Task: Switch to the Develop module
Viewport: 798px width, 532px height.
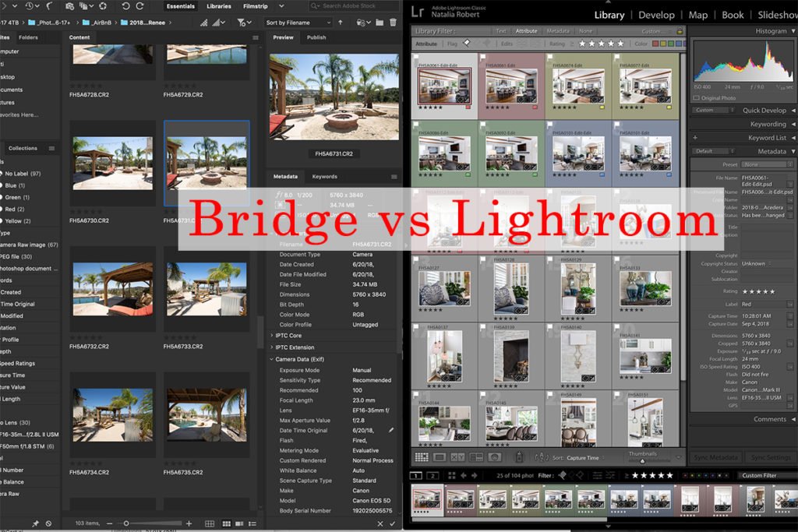Action: click(x=656, y=15)
